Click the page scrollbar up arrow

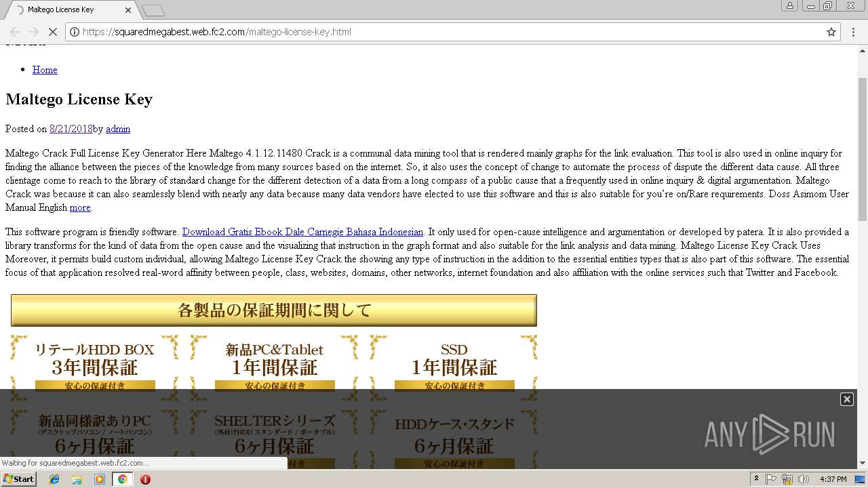click(x=863, y=49)
